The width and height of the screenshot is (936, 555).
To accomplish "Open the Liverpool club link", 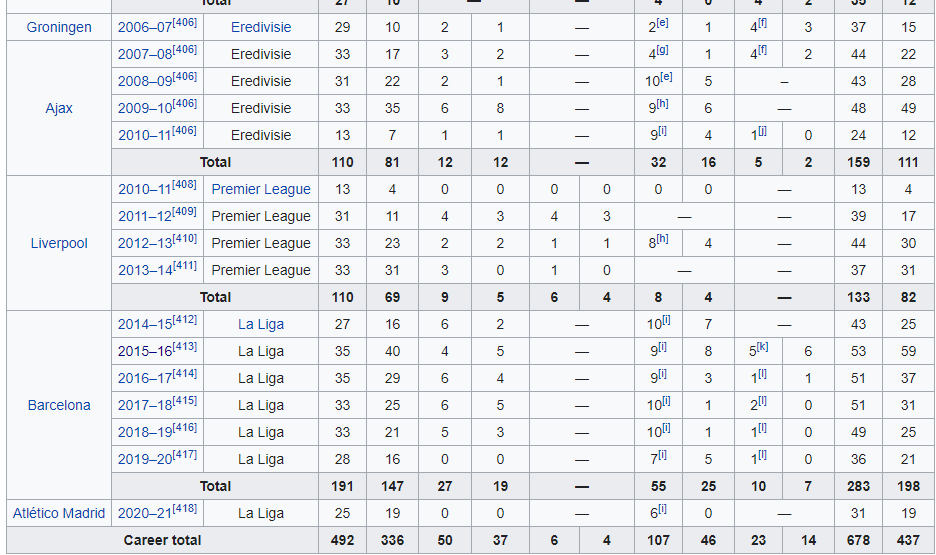I will 59,243.
